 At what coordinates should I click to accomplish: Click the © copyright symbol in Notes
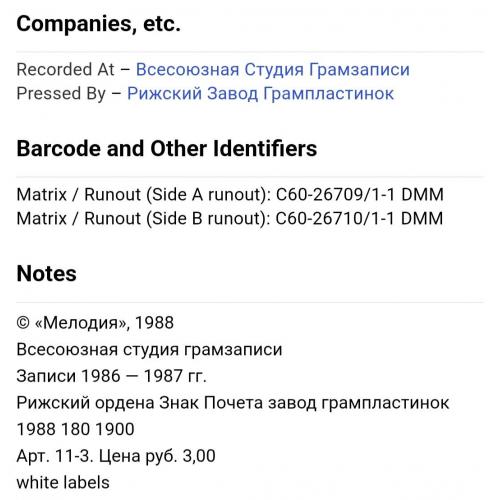23,323
